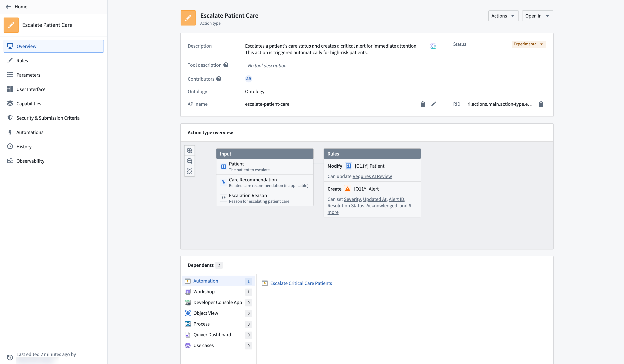The image size is (624, 364).
Task: Edit the API name with the pencil icon
Action: [x=433, y=104]
